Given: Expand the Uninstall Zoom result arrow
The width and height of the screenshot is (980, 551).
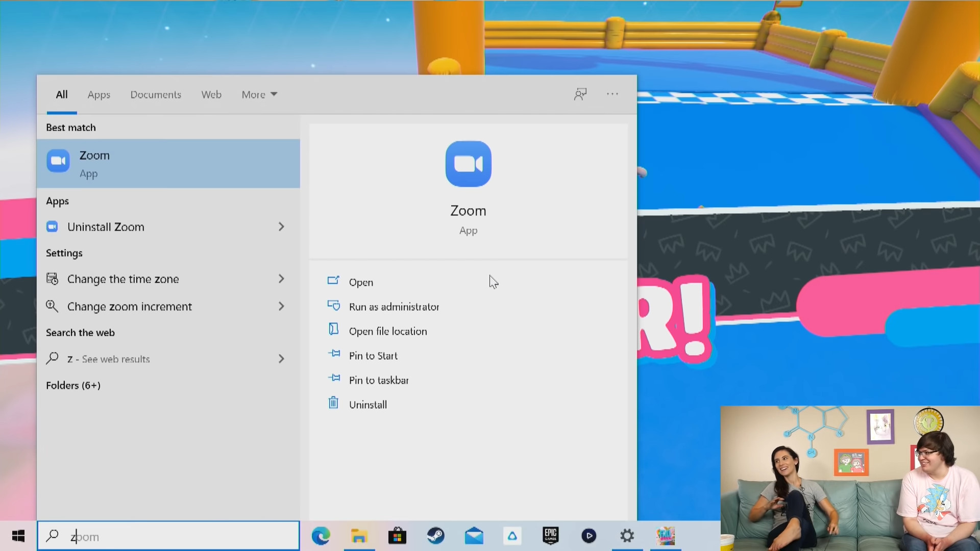Looking at the screenshot, I should [281, 227].
